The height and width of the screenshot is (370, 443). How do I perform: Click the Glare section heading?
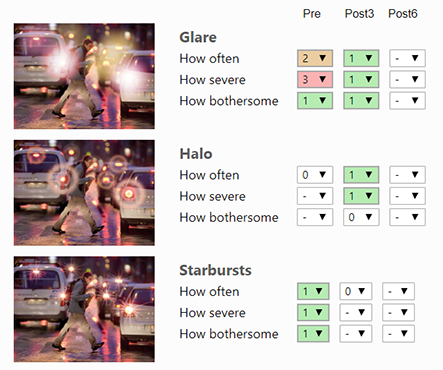pos(198,37)
